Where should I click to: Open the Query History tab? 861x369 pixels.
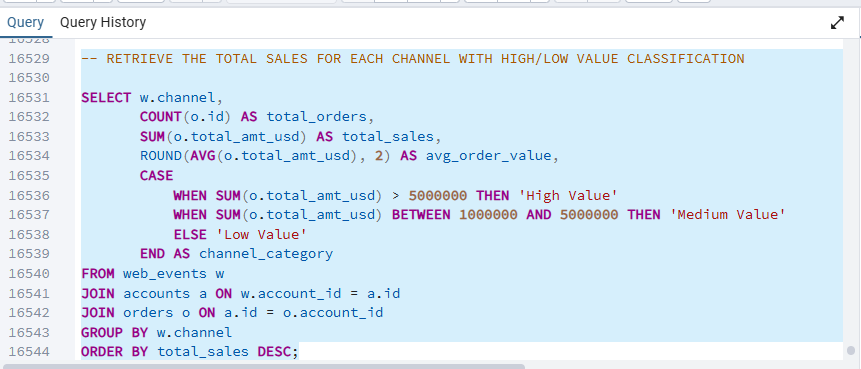[103, 23]
